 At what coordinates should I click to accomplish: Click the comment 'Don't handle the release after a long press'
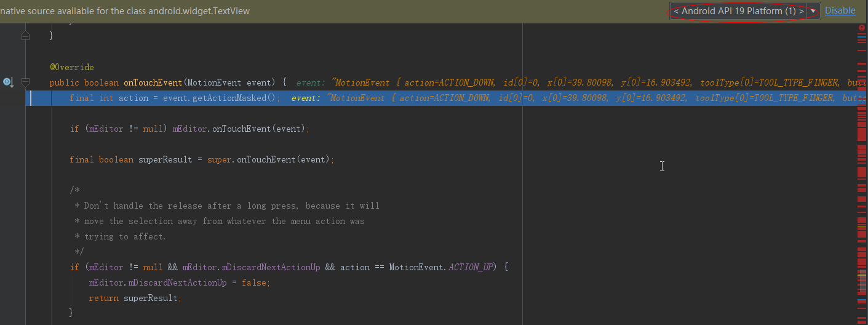point(231,206)
